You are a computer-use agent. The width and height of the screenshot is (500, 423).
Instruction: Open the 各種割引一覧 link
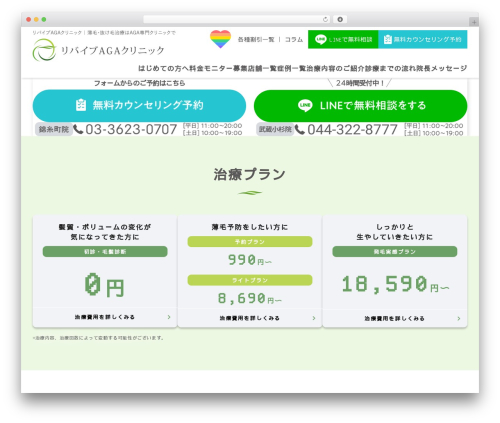tap(256, 39)
